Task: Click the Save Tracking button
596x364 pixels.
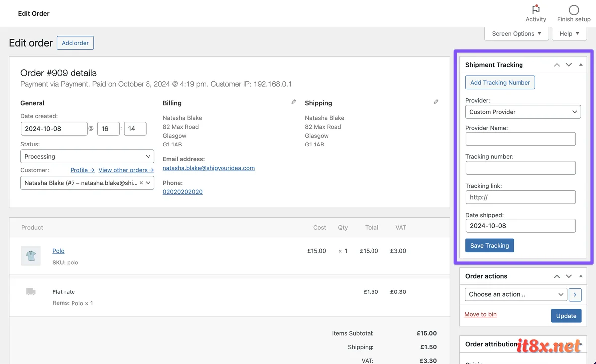Action: click(490, 245)
